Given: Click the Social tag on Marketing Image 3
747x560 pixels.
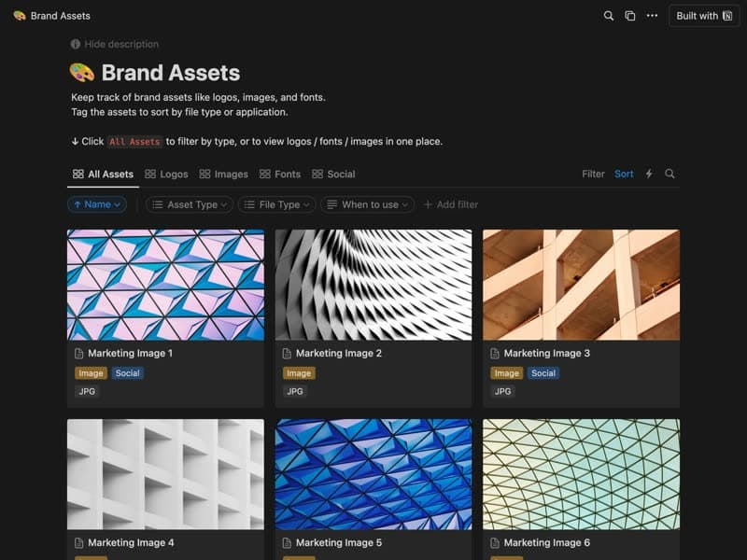Looking at the screenshot, I should (x=543, y=373).
